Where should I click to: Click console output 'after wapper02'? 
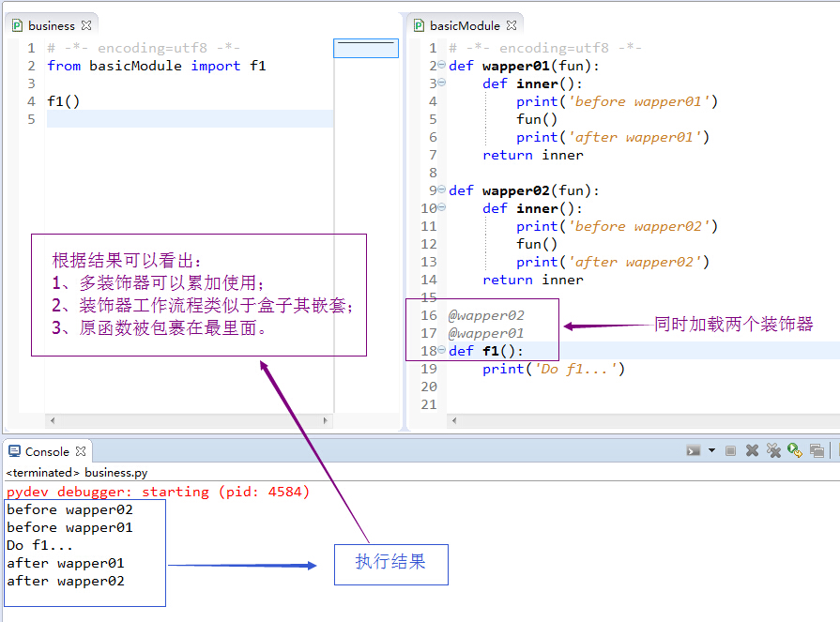click(x=66, y=581)
